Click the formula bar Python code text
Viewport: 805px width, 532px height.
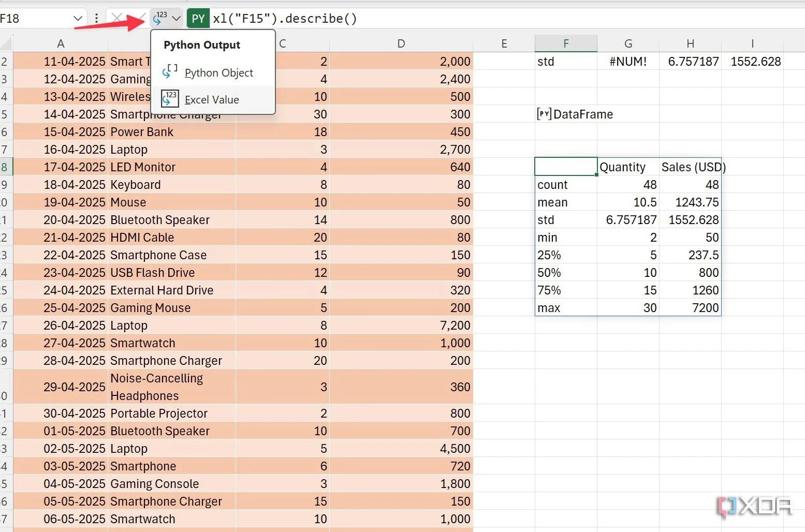(285, 19)
